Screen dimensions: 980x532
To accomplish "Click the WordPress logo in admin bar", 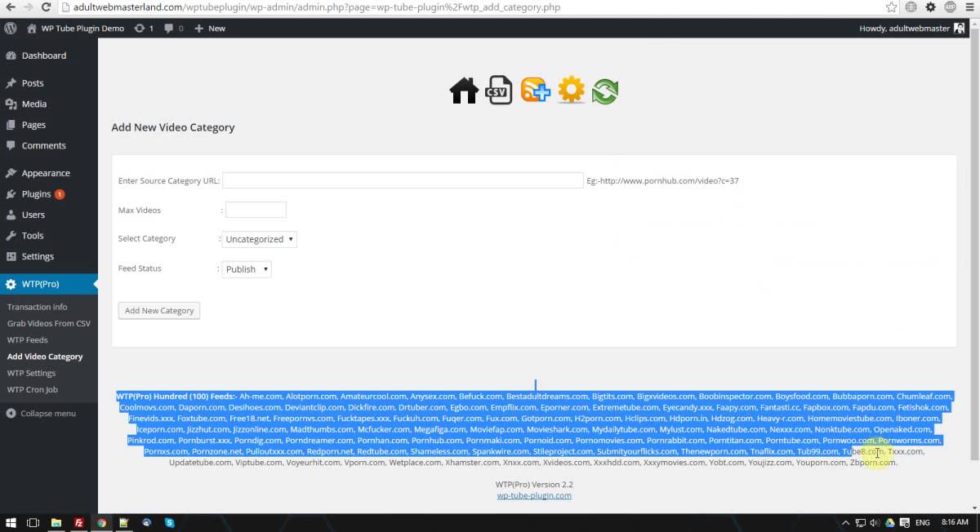I will click(11, 28).
